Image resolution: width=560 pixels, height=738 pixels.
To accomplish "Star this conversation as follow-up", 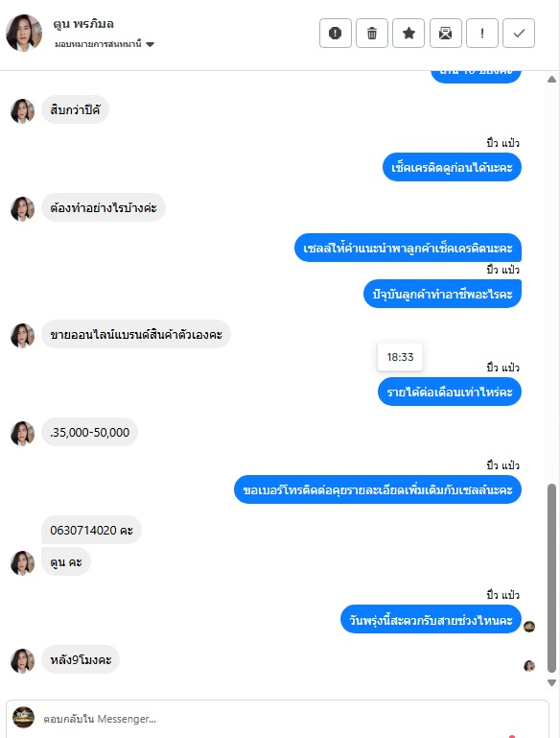I will tap(408, 34).
